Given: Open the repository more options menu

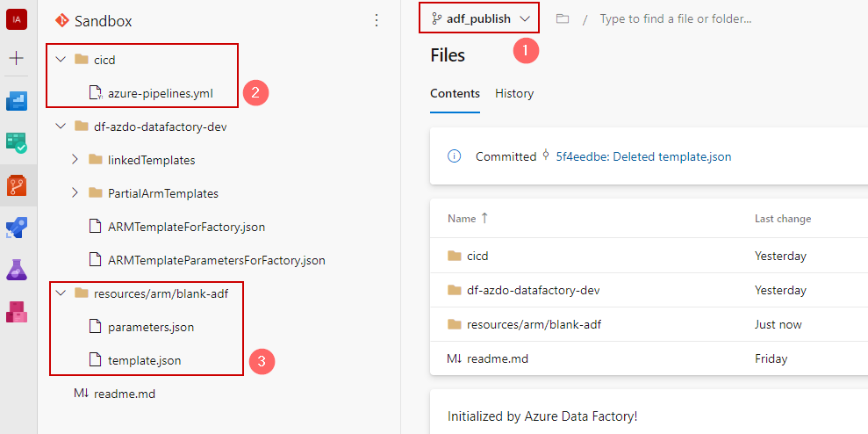Looking at the screenshot, I should click(x=377, y=20).
